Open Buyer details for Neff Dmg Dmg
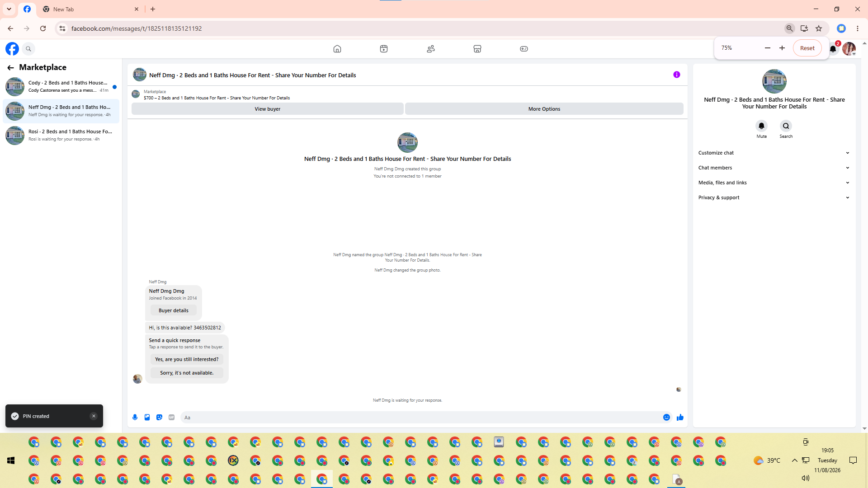This screenshot has width=868, height=488. click(x=174, y=310)
